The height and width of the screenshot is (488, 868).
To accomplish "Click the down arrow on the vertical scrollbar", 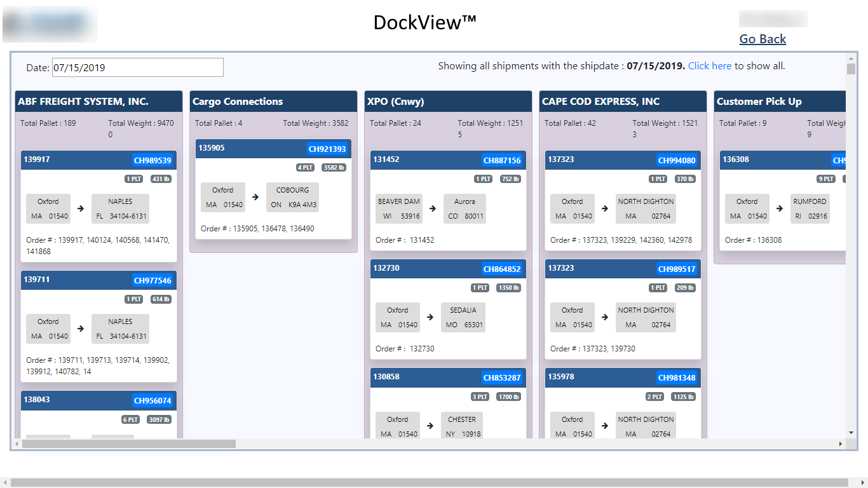I will tap(852, 431).
